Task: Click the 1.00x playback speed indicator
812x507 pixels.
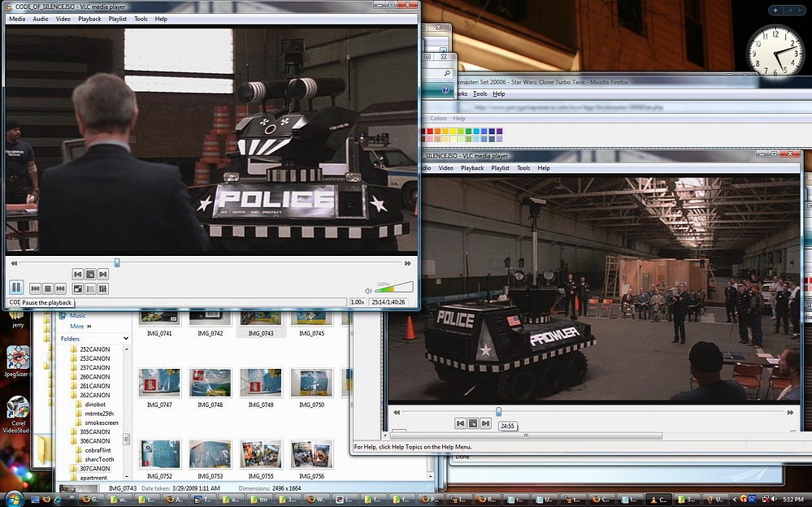Action: (358, 302)
